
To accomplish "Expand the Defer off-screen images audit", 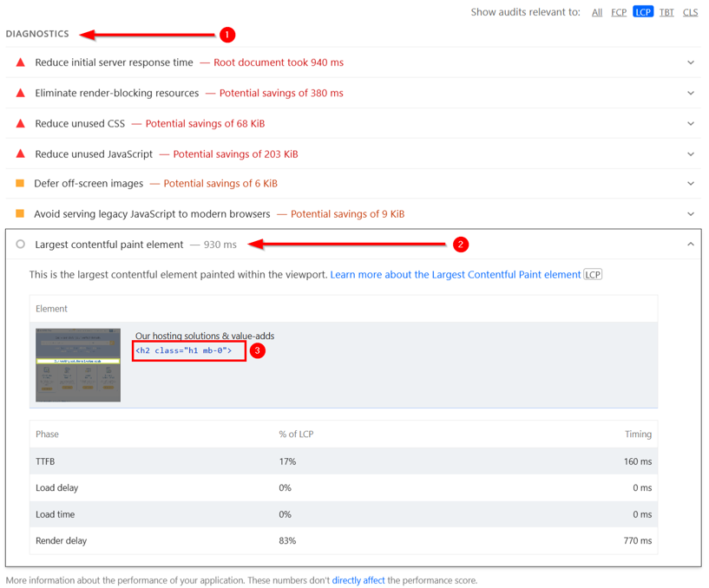I will coord(691,183).
